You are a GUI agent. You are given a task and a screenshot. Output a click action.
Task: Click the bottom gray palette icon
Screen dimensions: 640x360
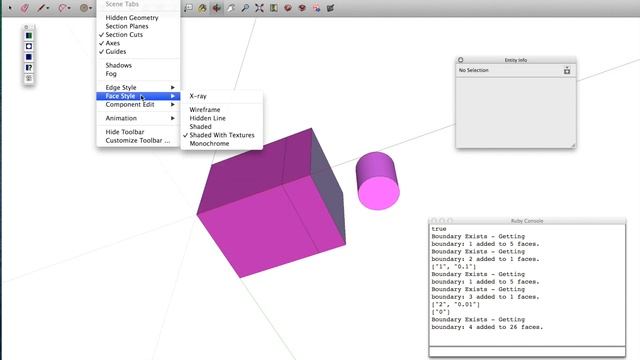(x=29, y=78)
